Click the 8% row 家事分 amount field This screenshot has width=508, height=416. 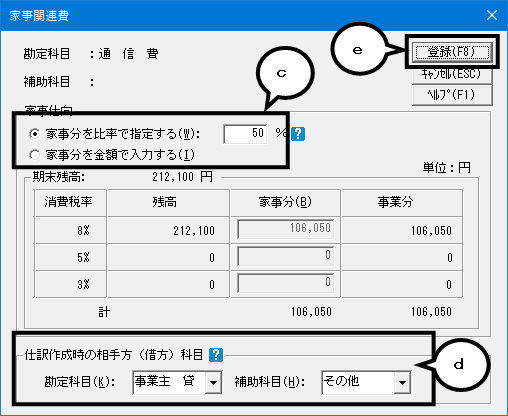pyautogui.click(x=286, y=229)
